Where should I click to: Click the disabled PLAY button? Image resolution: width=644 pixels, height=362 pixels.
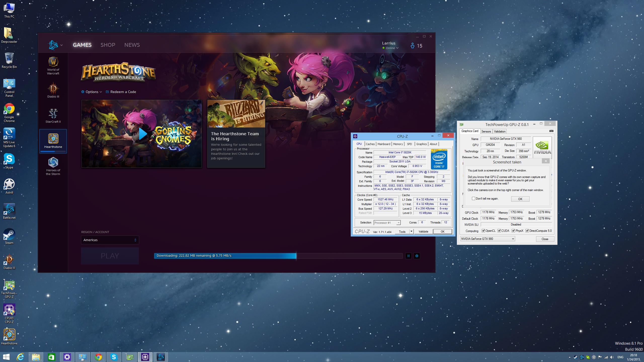tap(110, 256)
